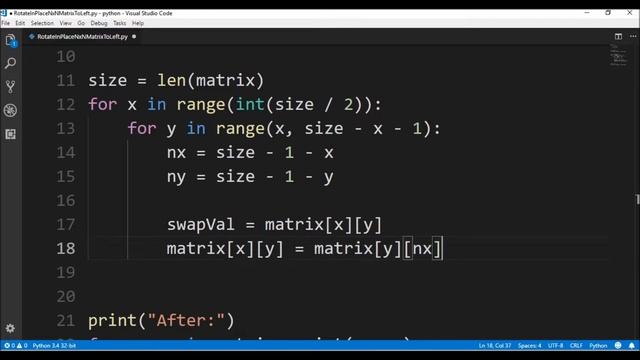Restore down the Visual Studio Code window
The height and width of the screenshot is (360, 640).
(608, 13)
